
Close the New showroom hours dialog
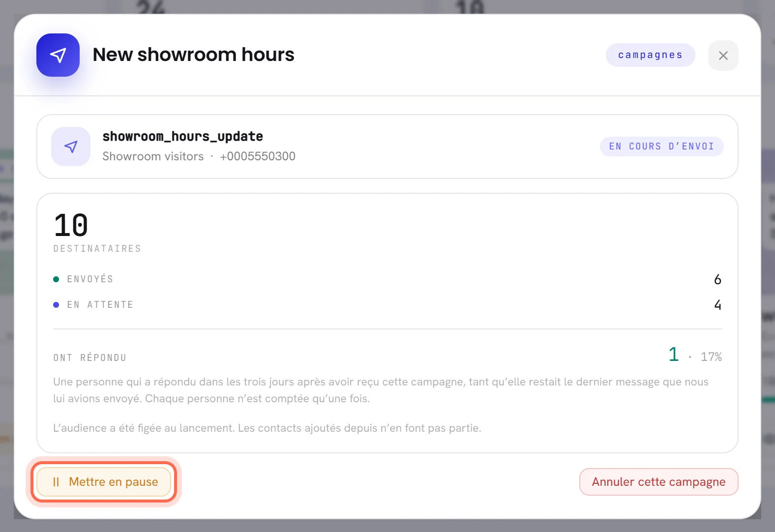[x=723, y=56]
